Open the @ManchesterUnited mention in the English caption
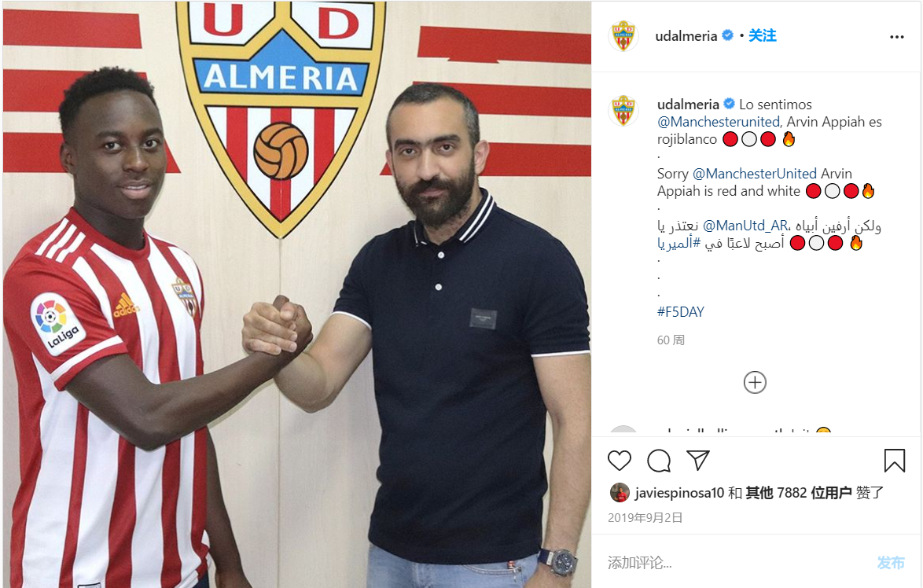Viewport: 923px width, 588px height. click(x=755, y=174)
